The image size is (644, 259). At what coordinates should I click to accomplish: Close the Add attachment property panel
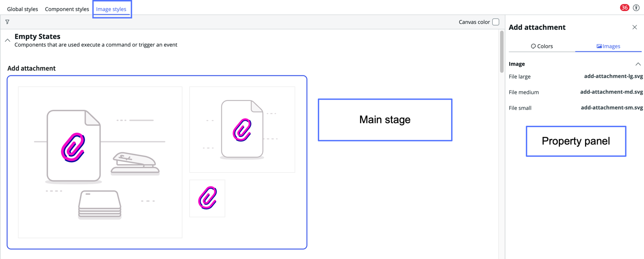634,28
